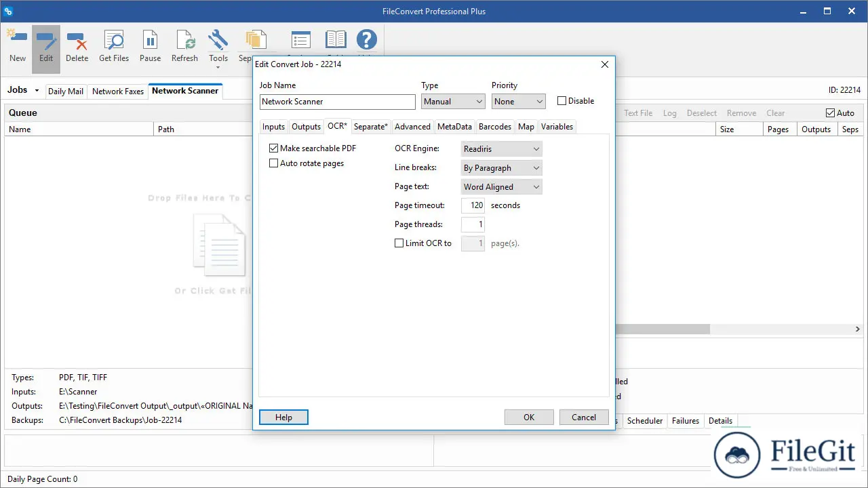This screenshot has width=868, height=488.
Task: Check the Disable job checkbox
Action: [561, 101]
